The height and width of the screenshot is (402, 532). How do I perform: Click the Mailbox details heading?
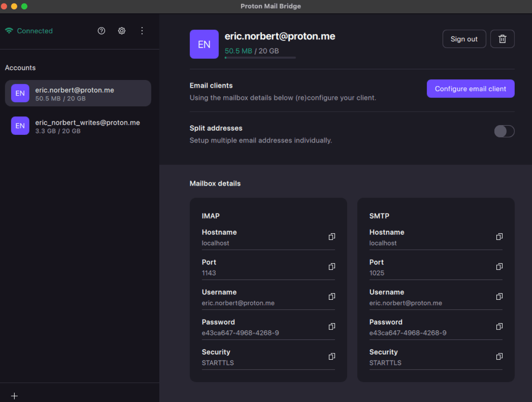point(215,184)
